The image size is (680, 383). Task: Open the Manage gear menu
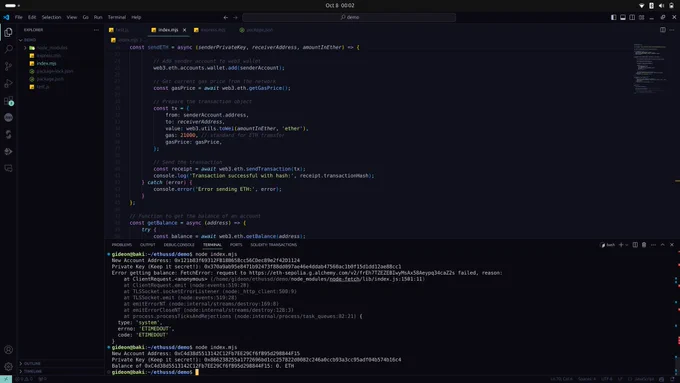coord(8,367)
